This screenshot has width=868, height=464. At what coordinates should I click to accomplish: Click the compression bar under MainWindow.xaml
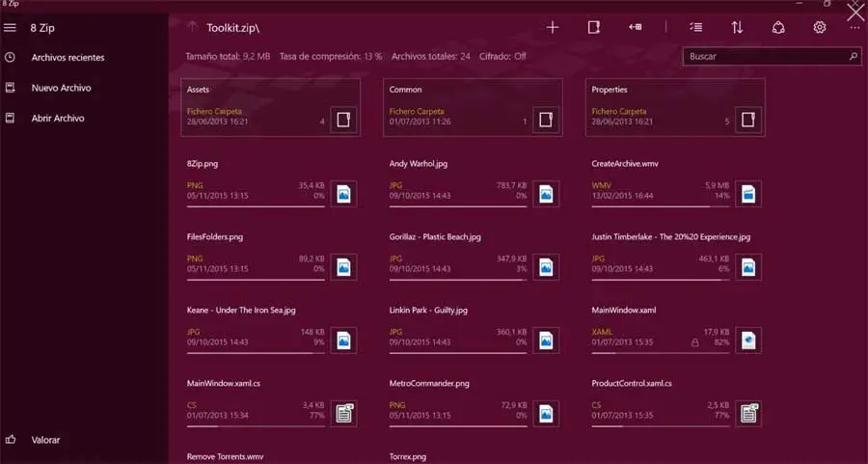tap(660, 353)
